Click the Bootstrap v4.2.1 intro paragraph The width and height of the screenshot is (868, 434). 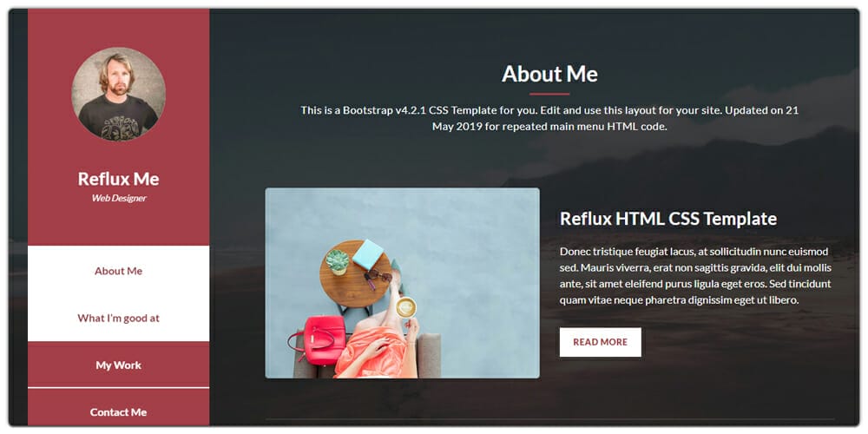(549, 118)
